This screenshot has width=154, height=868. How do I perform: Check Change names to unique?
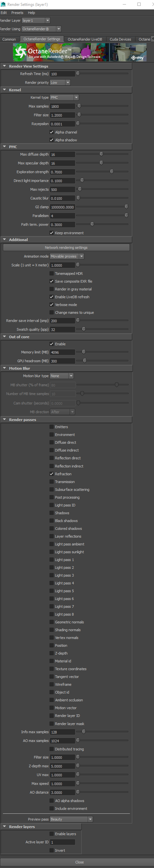point(52,313)
